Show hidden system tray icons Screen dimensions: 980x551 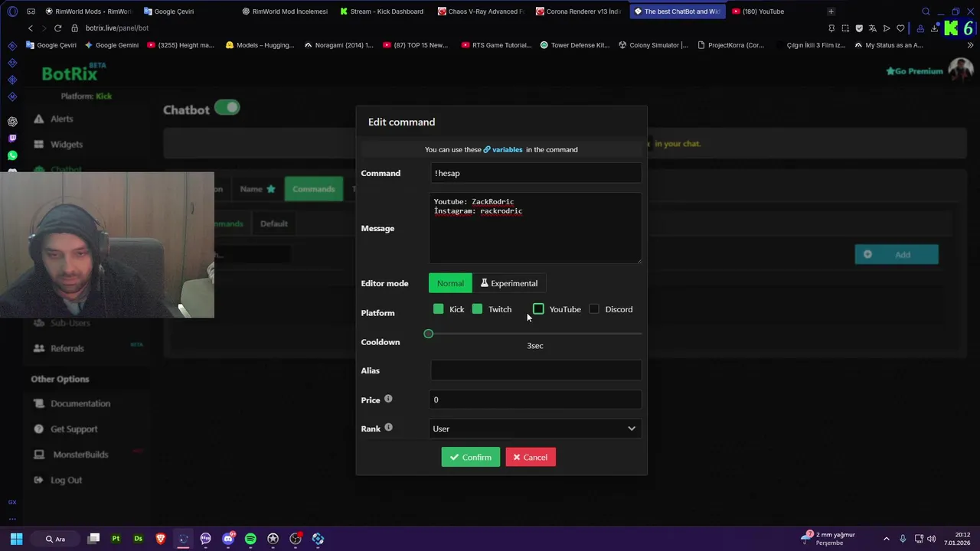click(x=887, y=539)
